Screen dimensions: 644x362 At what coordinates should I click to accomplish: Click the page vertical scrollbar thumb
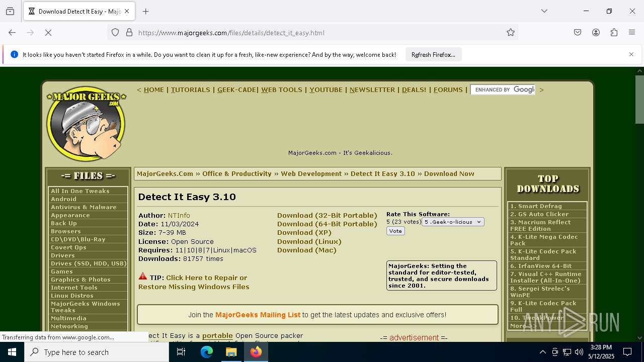pos(639,100)
